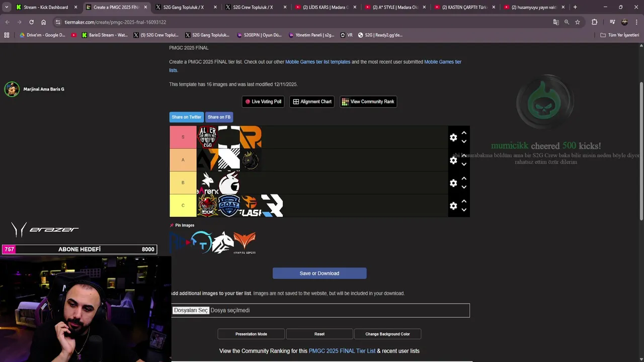644x362 pixels.
Task: Select the GOAT blue shield logo
Action: [229, 206]
